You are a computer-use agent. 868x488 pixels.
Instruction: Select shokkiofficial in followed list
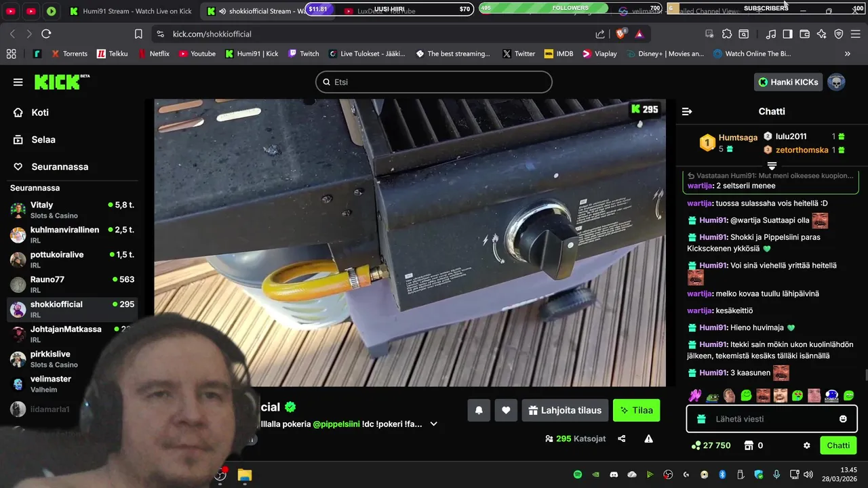(73, 309)
